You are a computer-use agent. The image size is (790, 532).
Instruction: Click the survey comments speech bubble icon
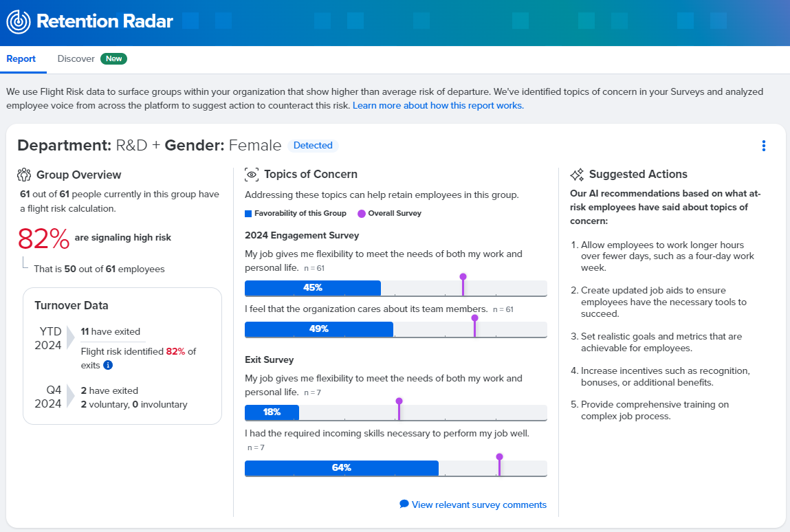coord(404,505)
